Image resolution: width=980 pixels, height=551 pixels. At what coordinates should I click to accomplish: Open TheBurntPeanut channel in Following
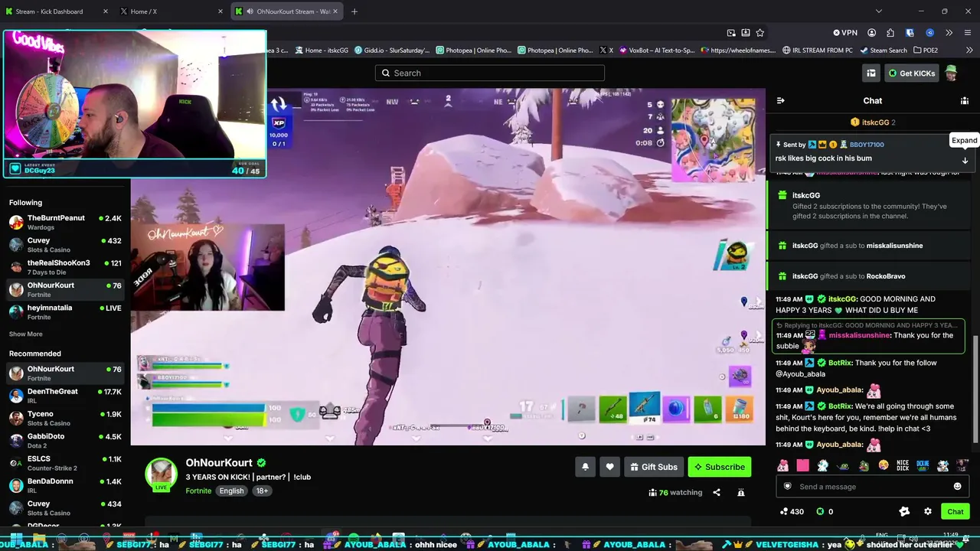click(65, 222)
